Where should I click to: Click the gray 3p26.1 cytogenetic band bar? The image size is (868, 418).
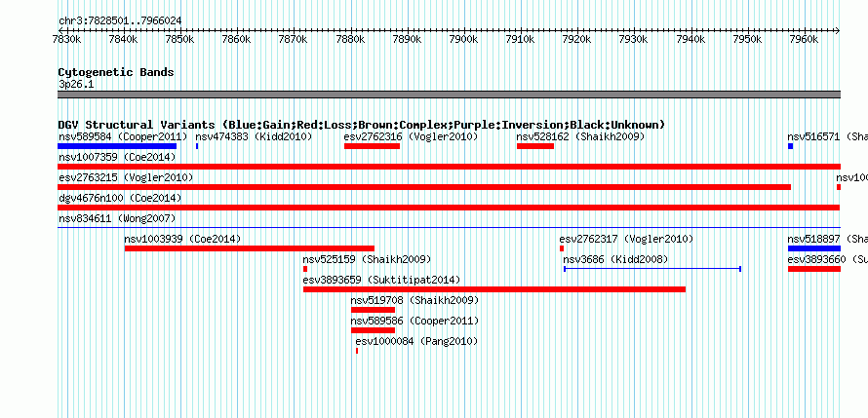[x=449, y=95]
